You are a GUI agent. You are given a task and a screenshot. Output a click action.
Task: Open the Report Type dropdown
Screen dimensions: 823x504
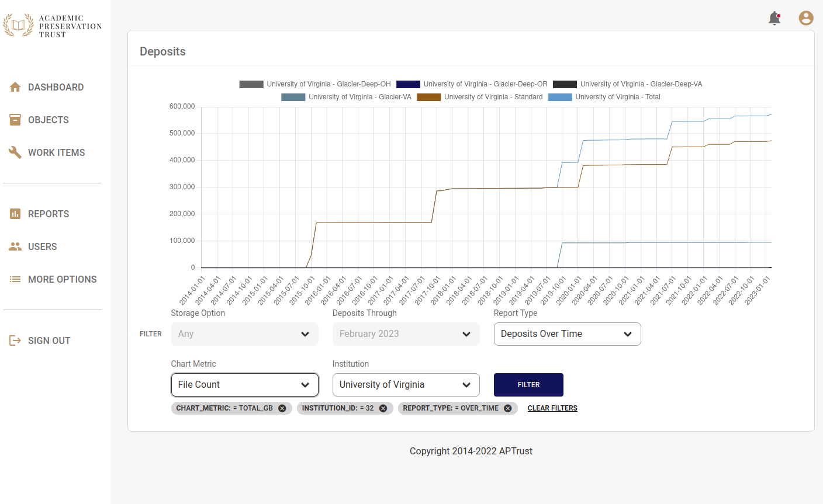coord(568,334)
